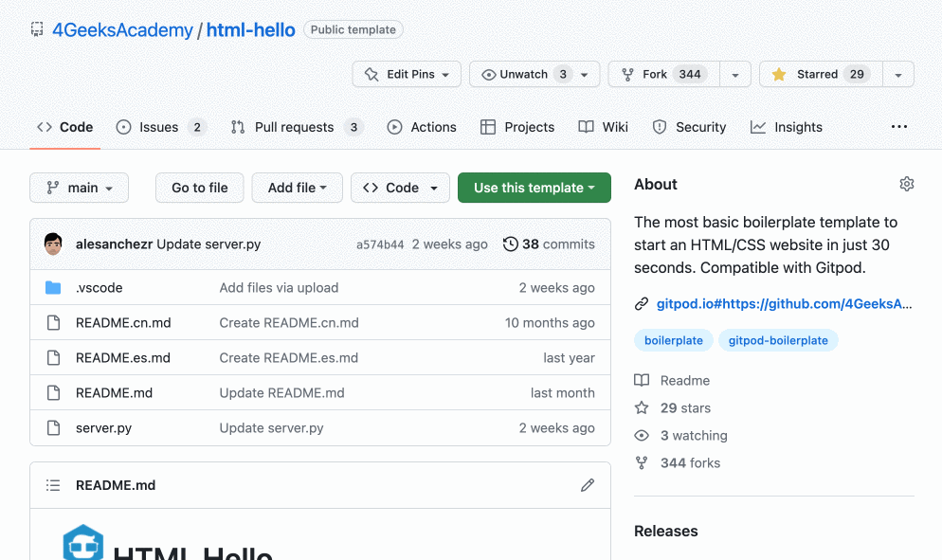This screenshot has height=560, width=942.
Task: Click the README.es.md file icon
Action: tap(53, 357)
